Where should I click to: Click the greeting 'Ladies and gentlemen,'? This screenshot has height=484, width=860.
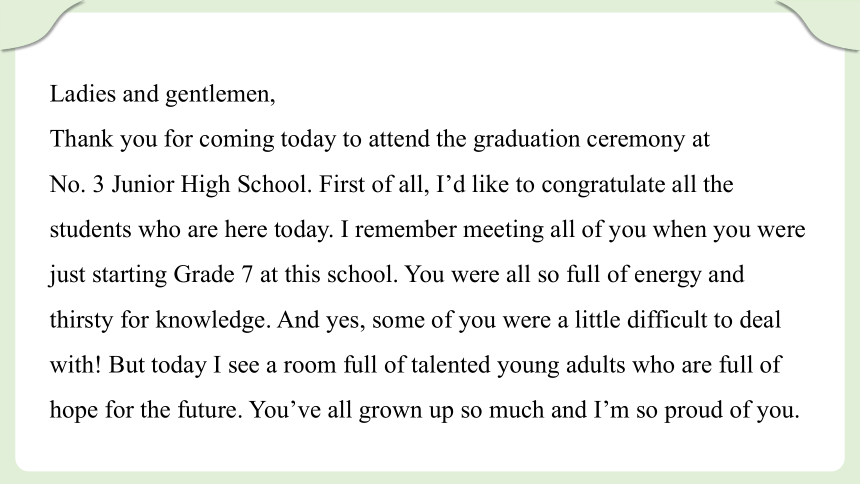pos(162,94)
